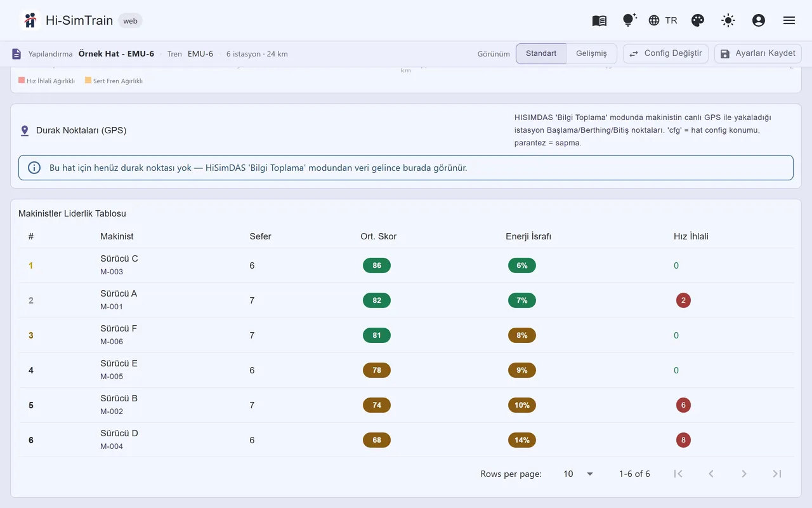Image resolution: width=812 pixels, height=508 pixels.
Task: Open the documentation book icon
Action: pyautogui.click(x=599, y=20)
